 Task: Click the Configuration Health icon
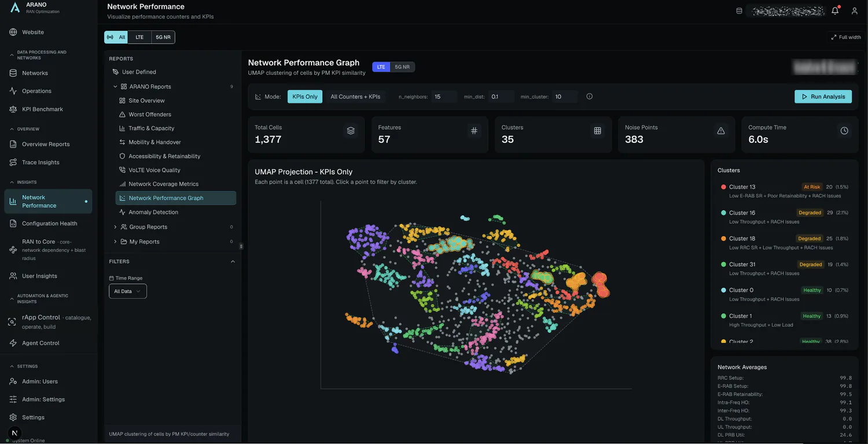tap(13, 223)
